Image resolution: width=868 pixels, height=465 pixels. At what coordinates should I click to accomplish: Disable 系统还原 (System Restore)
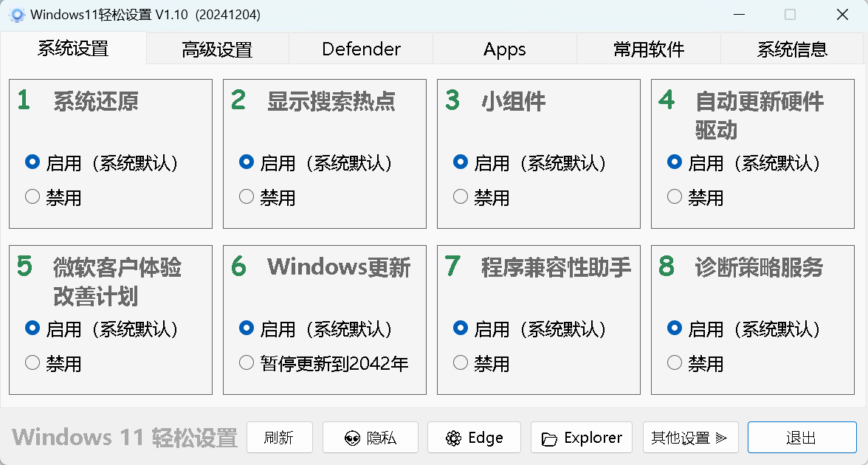pos(32,196)
